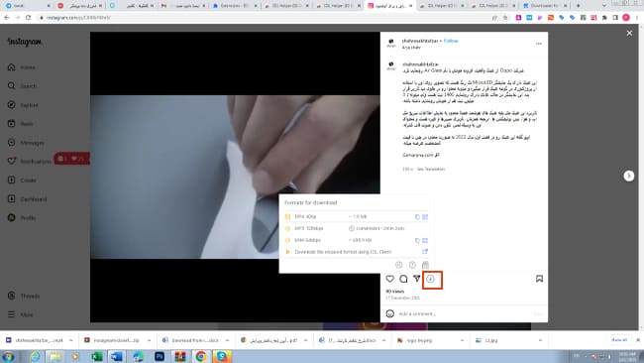Select MP4 408p download format

coord(356,216)
